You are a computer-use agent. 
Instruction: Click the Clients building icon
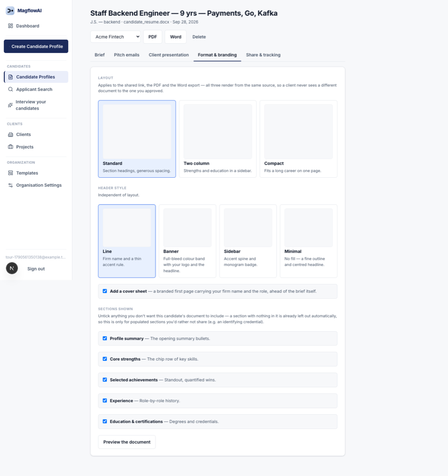11,134
